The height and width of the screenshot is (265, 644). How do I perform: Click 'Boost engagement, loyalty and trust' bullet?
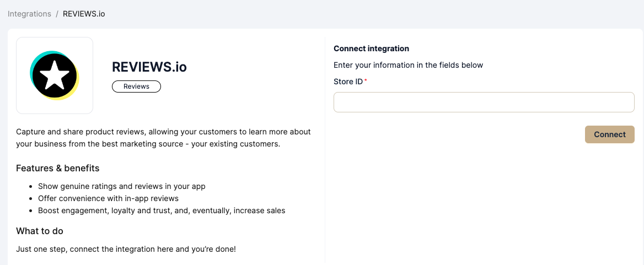point(162,210)
